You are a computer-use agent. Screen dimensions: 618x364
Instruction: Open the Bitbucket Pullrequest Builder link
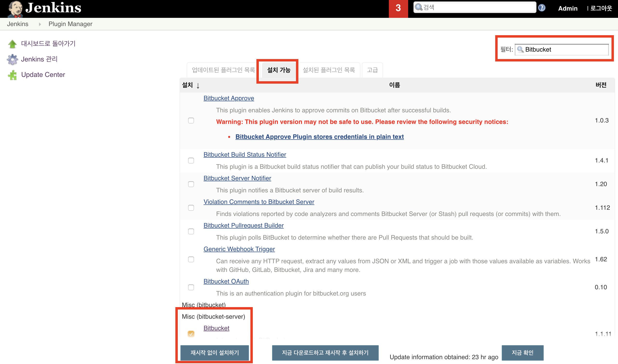point(243,225)
